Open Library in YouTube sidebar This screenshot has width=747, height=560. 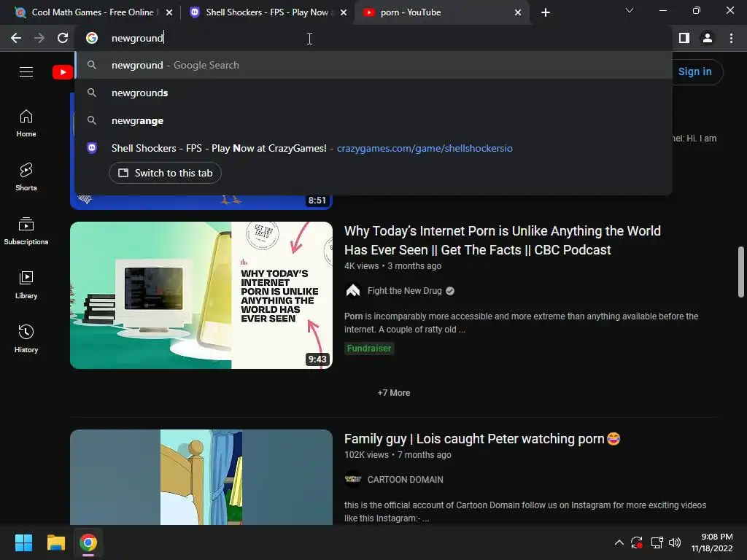point(26,285)
